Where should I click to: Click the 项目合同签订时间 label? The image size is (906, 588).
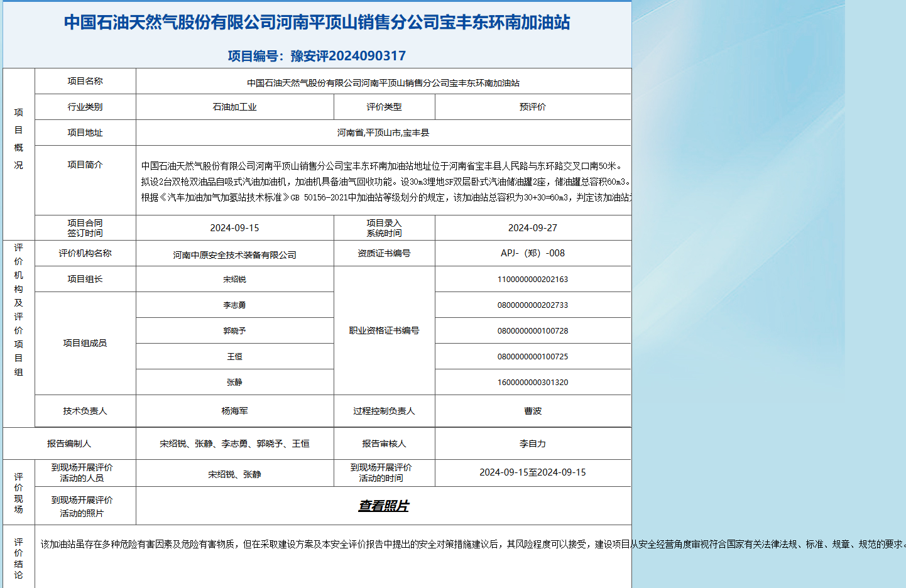click(x=85, y=228)
